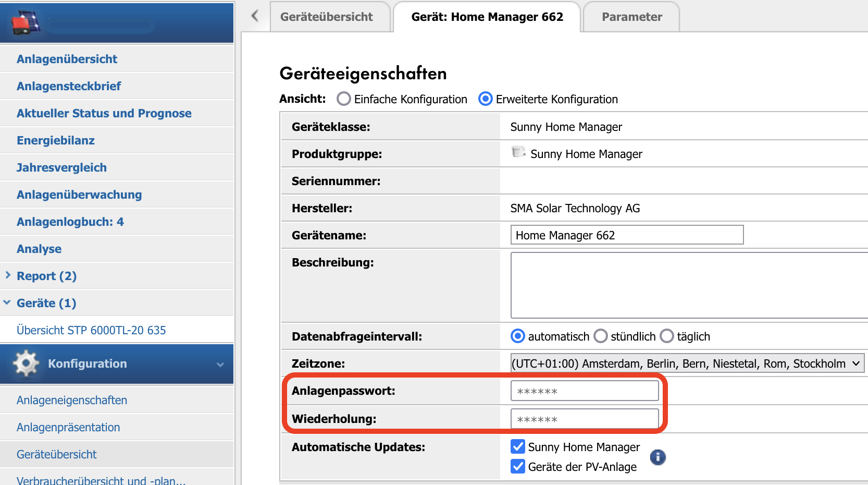Open the Energiebilanz page
Image resolution: width=868 pixels, height=485 pixels.
[x=56, y=140]
